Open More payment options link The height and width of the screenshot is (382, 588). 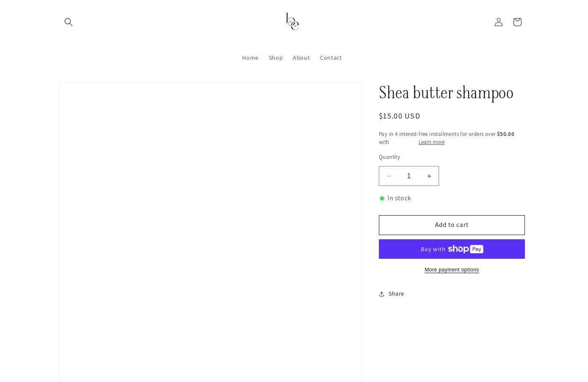(x=452, y=270)
